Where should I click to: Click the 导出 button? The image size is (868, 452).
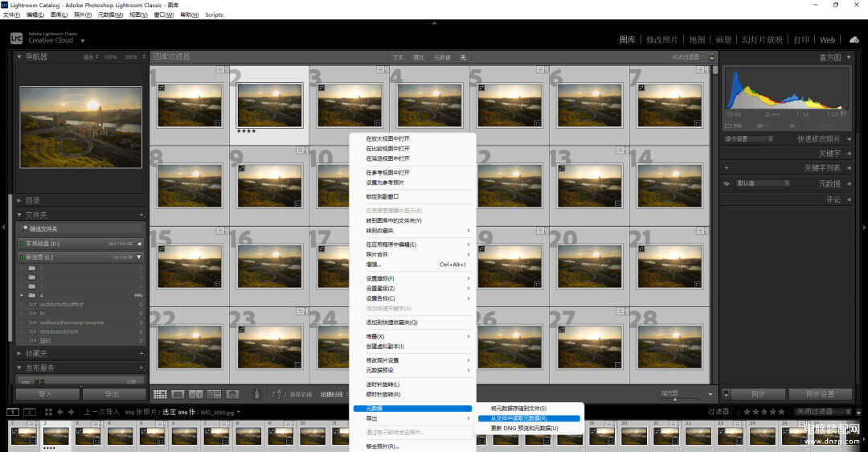point(113,394)
